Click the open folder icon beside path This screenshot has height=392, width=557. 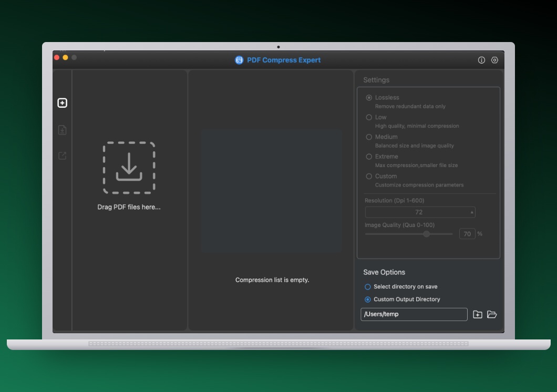[x=492, y=314]
